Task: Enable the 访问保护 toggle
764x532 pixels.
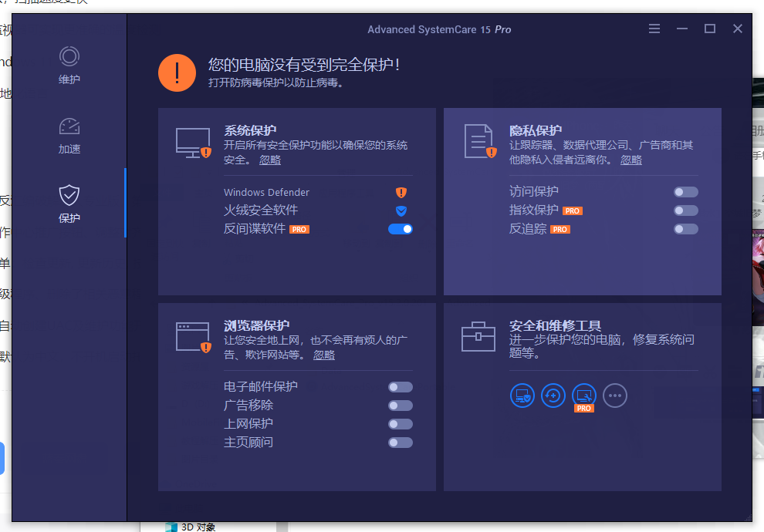Action: click(685, 192)
